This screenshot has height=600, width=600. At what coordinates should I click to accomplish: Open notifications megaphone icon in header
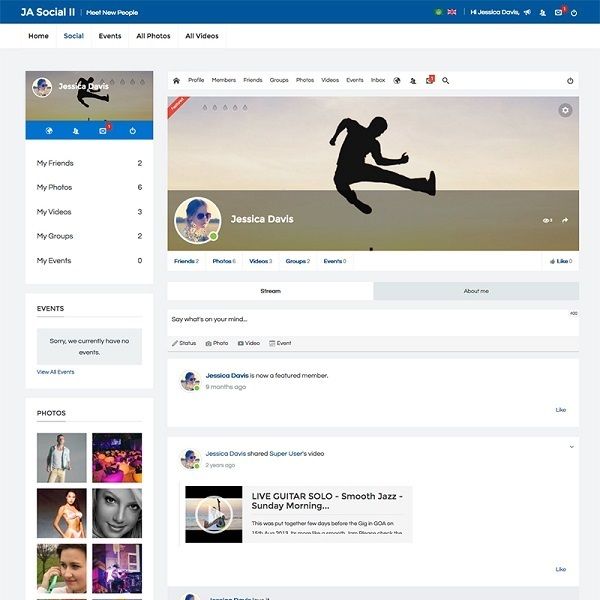coord(527,12)
